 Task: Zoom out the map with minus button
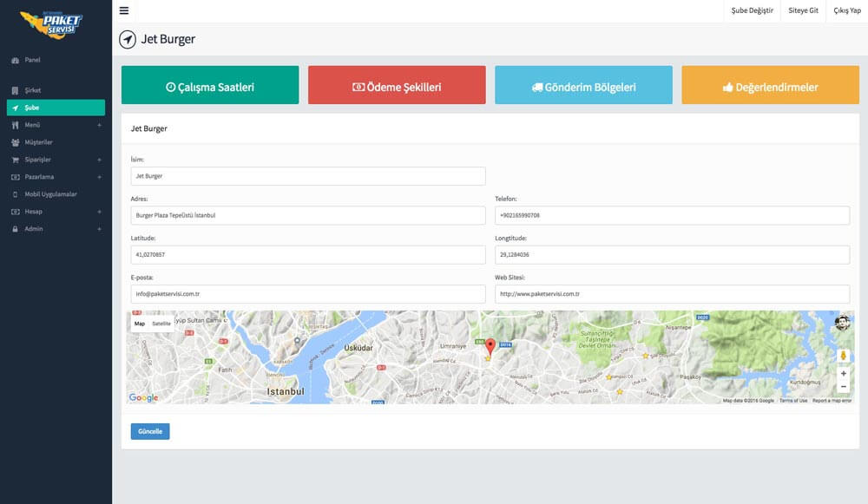pos(843,386)
